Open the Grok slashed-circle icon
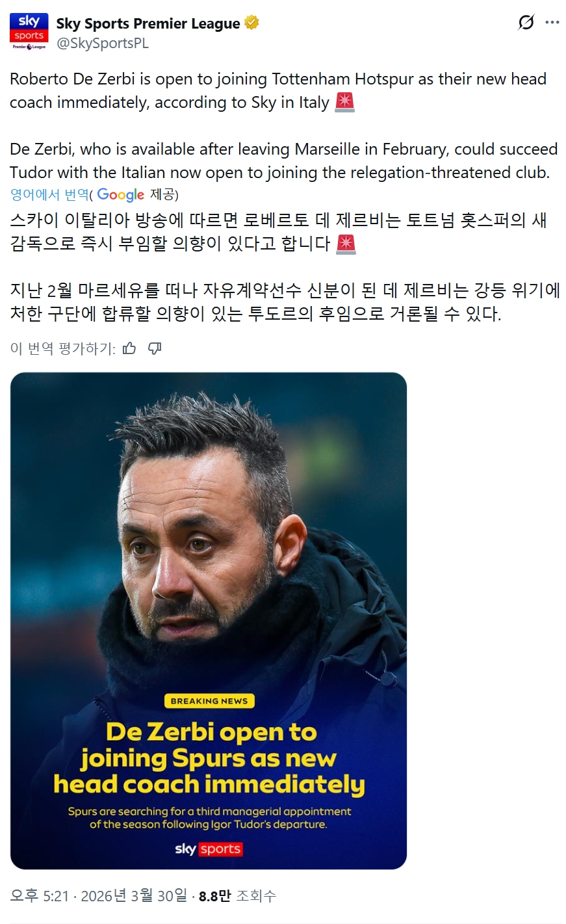 526,23
